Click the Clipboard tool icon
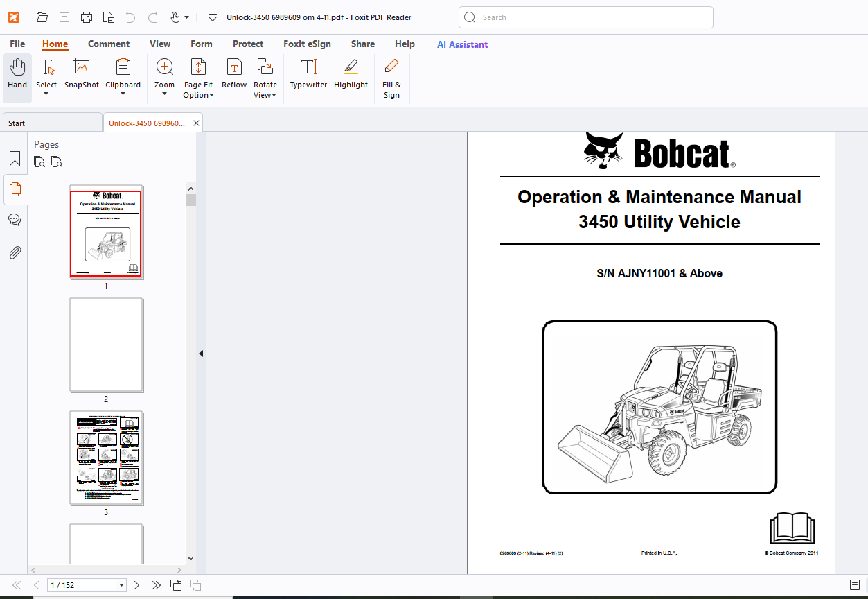The height and width of the screenshot is (599, 868). [123, 67]
